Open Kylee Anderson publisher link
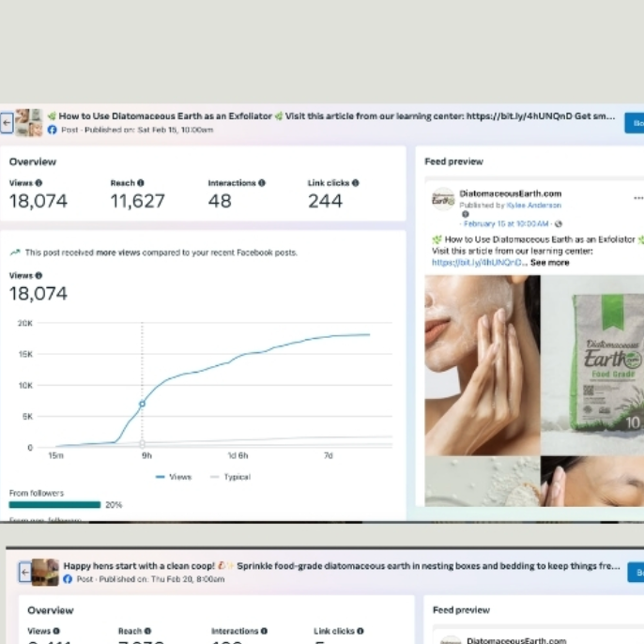 [534, 205]
